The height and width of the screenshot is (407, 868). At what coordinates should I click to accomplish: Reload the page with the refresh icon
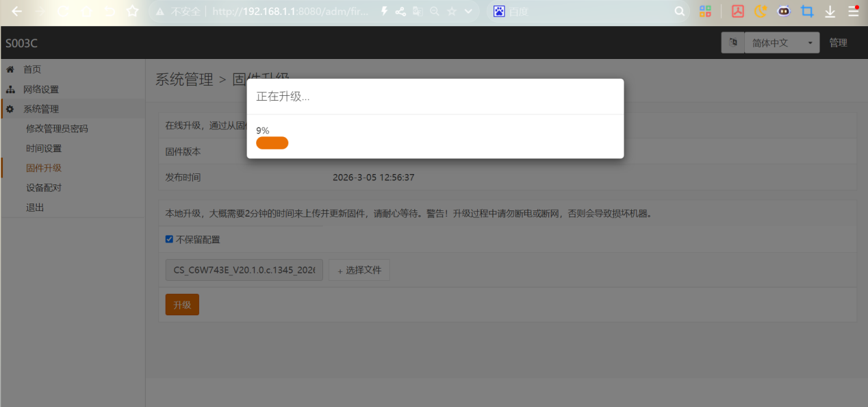click(63, 12)
